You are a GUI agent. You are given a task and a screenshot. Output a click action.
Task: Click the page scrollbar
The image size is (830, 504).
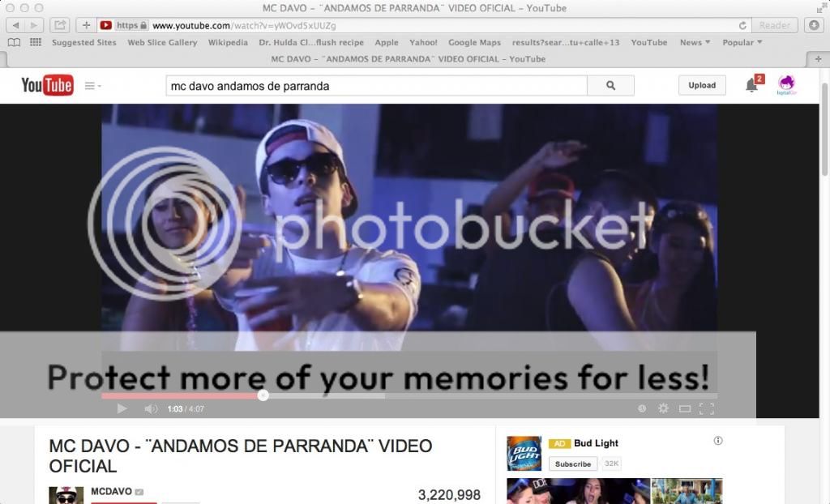(x=824, y=130)
